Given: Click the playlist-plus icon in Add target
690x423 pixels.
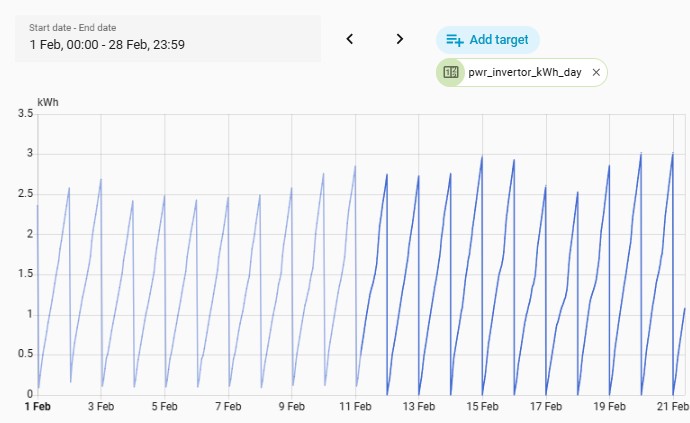Looking at the screenshot, I should 455,40.
